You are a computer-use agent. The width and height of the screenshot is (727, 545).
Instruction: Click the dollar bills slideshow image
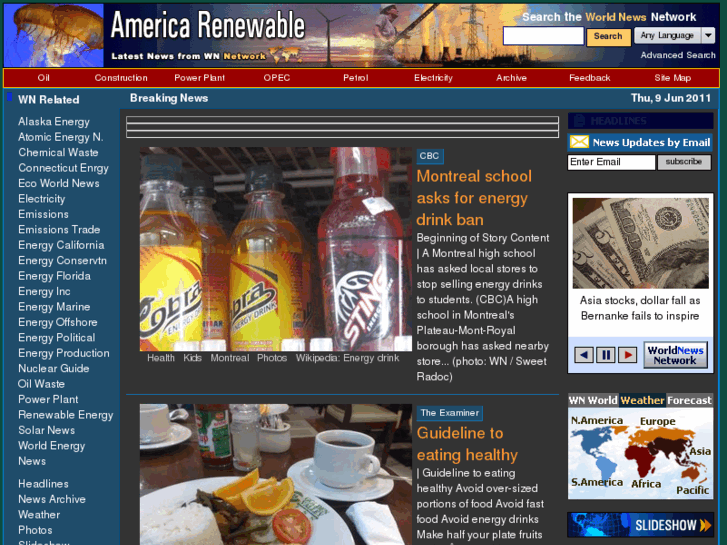(640, 244)
